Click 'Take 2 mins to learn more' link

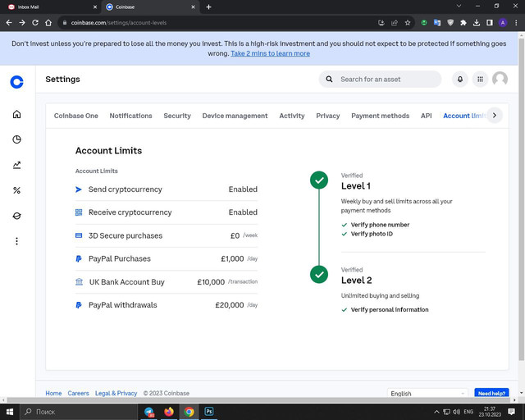tap(270, 53)
